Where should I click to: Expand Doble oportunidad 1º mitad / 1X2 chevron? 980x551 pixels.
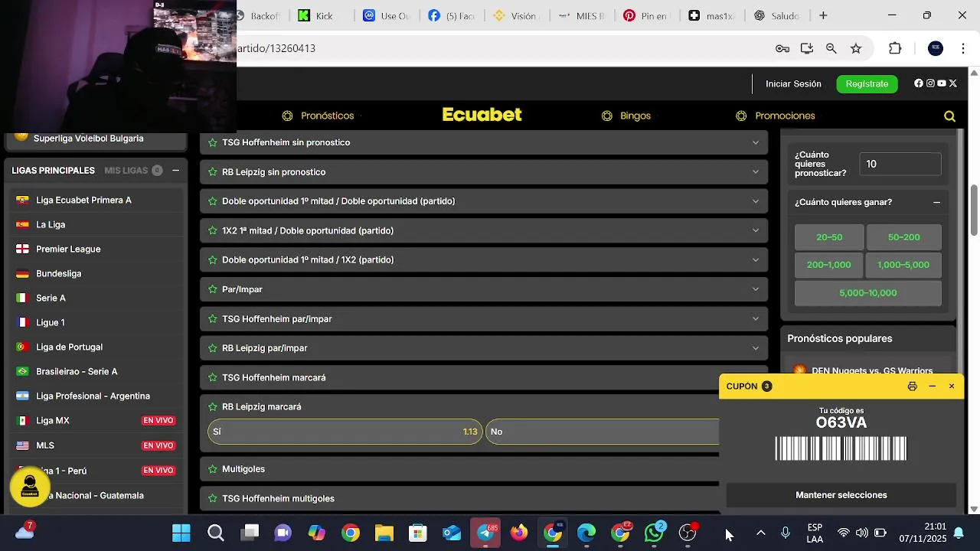point(756,260)
